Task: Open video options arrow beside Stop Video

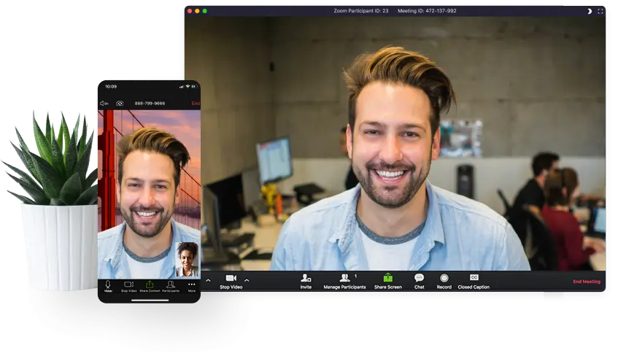Action: (x=247, y=281)
